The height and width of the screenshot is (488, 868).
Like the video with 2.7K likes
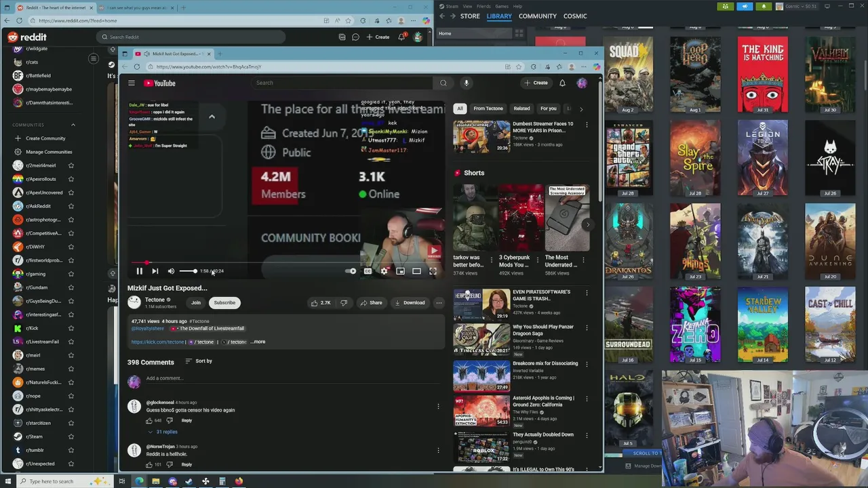pos(320,303)
